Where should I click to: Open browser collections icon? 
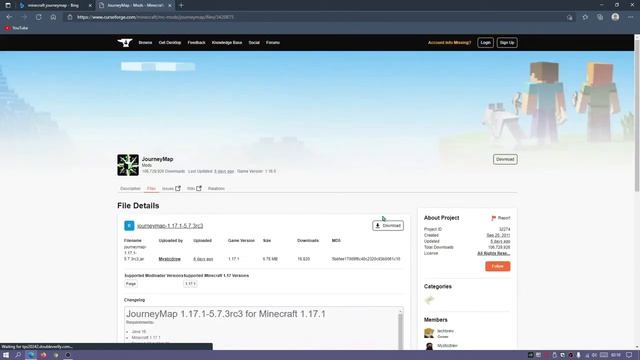pyautogui.click(x=600, y=17)
